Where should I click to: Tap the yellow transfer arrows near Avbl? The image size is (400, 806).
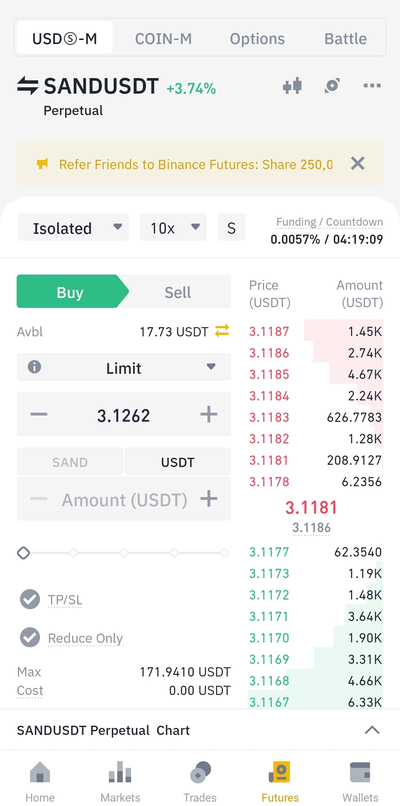222,332
